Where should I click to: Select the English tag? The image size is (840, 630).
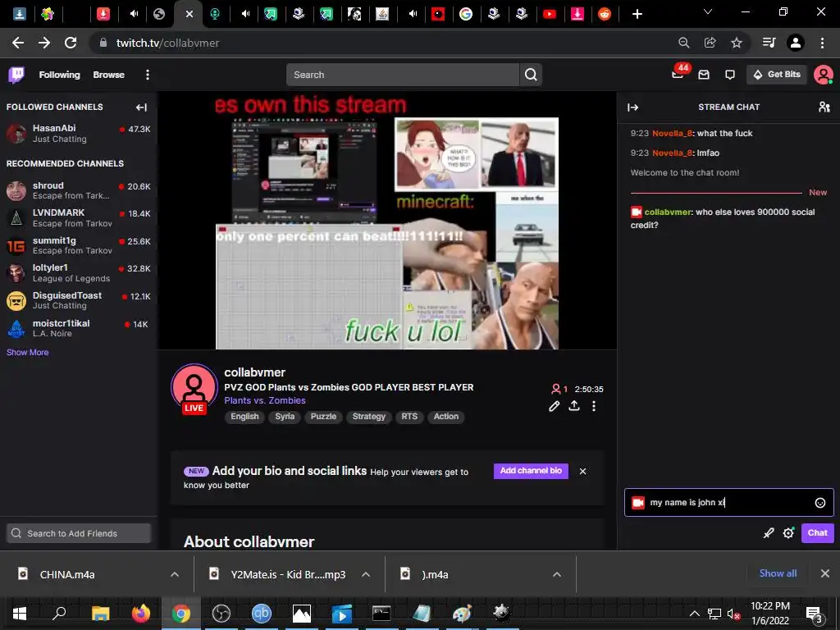click(x=244, y=417)
